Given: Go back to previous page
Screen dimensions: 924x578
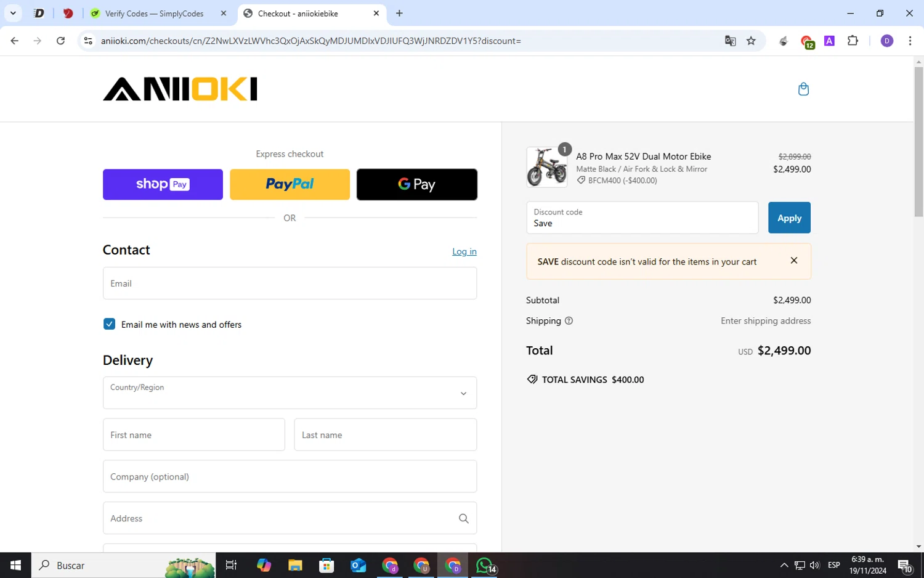Looking at the screenshot, I should [15, 41].
